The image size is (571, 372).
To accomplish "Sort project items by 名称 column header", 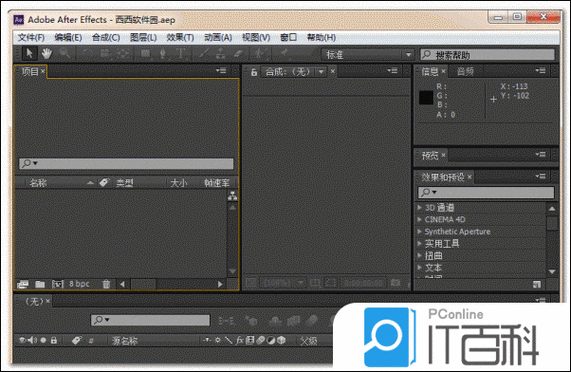I will (x=38, y=183).
